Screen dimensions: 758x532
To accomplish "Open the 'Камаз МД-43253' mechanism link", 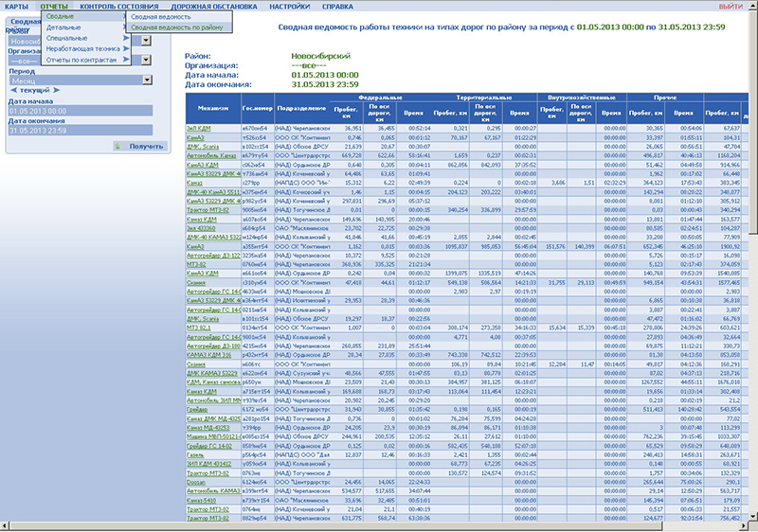I will pos(208,428).
